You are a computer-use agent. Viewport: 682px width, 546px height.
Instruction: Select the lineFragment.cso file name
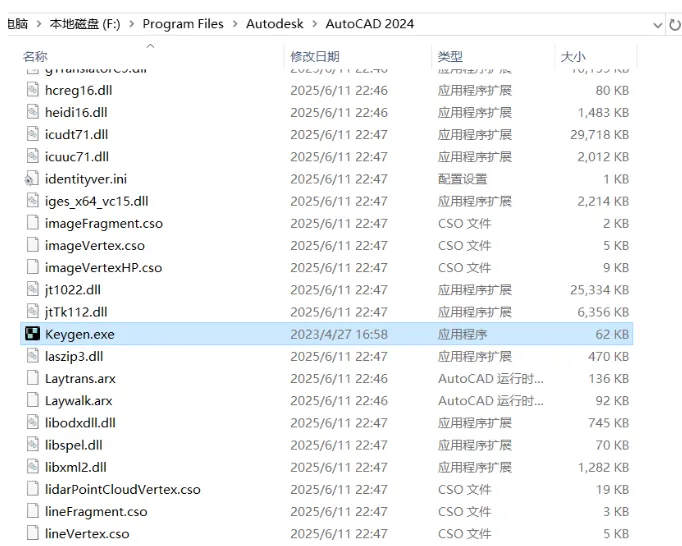point(96,512)
